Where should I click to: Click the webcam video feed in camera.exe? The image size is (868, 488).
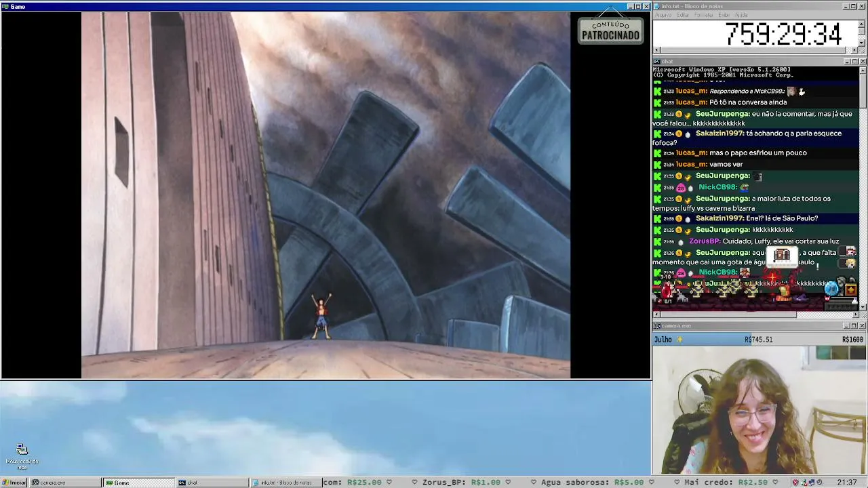759,409
